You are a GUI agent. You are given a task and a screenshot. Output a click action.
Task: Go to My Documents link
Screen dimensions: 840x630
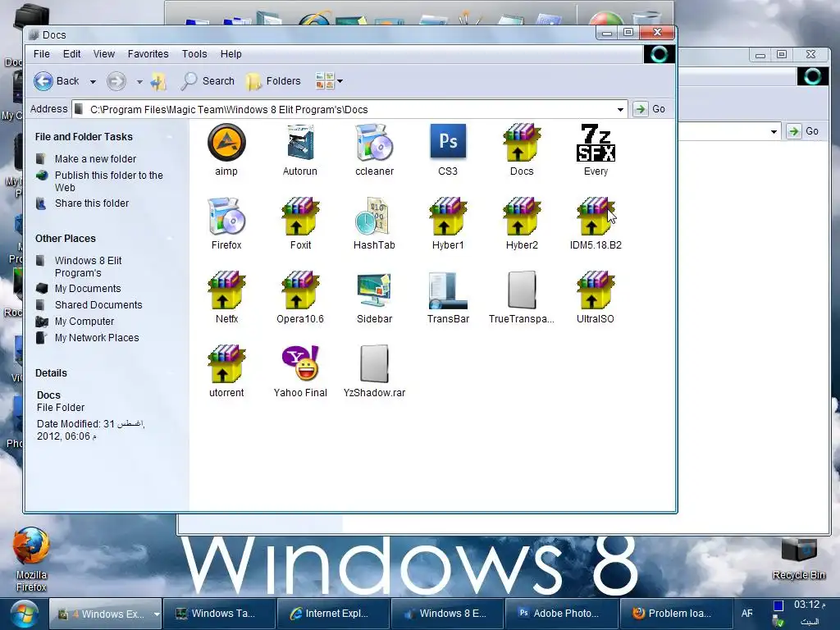[x=88, y=289]
